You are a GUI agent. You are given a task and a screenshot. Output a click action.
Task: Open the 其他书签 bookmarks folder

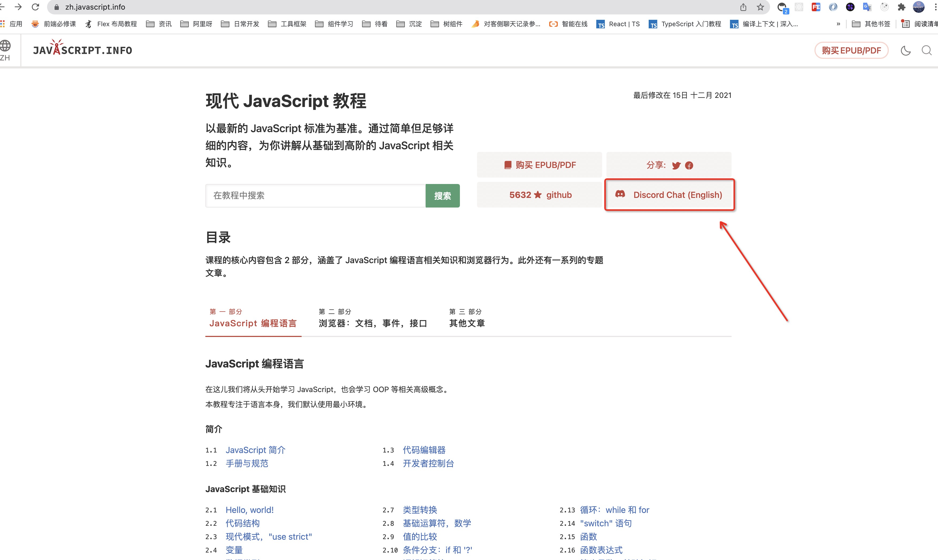click(x=871, y=24)
